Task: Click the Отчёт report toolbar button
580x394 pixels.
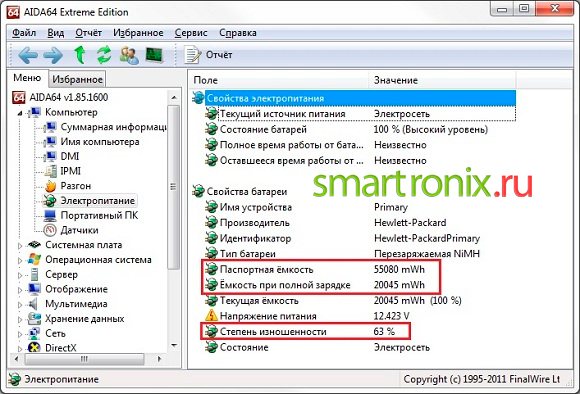Action: [209, 55]
